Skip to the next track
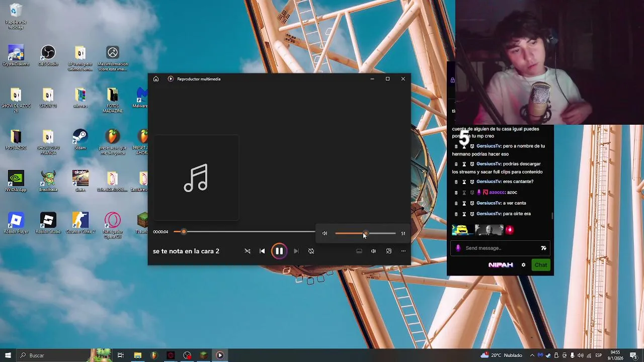The image size is (644, 362). coord(296,251)
